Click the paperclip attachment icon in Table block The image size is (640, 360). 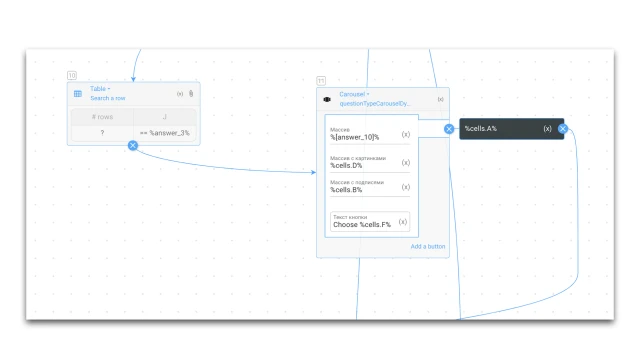click(191, 93)
